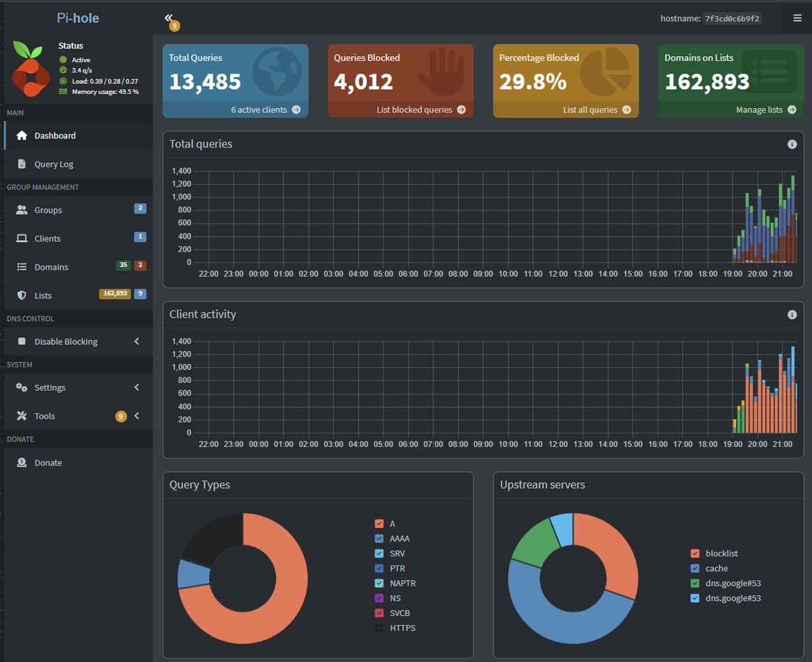Open the Manage lists link
Screen dimensions: 812x662
tap(731, 110)
